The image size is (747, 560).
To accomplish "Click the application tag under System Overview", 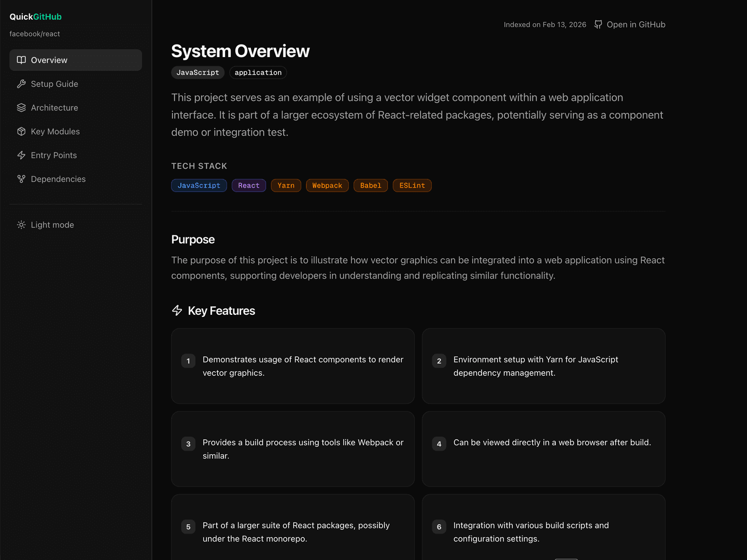I will 258,72.
